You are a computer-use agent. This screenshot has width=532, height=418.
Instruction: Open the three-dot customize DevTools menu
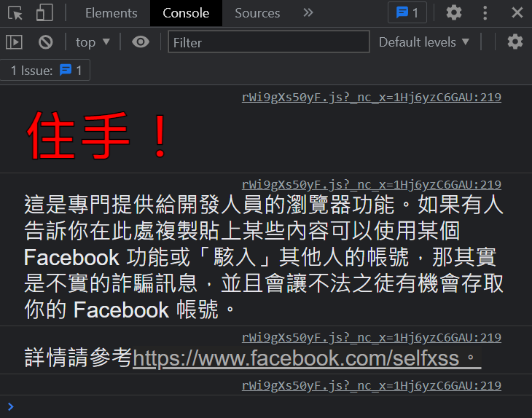pos(485,13)
